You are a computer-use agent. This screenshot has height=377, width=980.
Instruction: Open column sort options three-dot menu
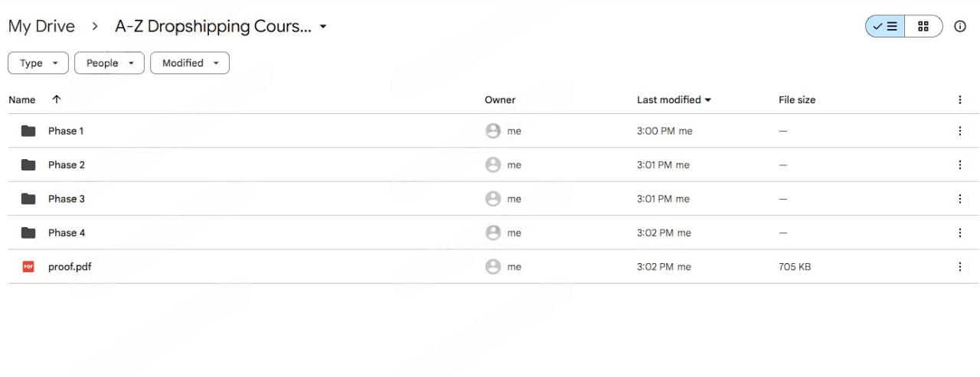959,100
